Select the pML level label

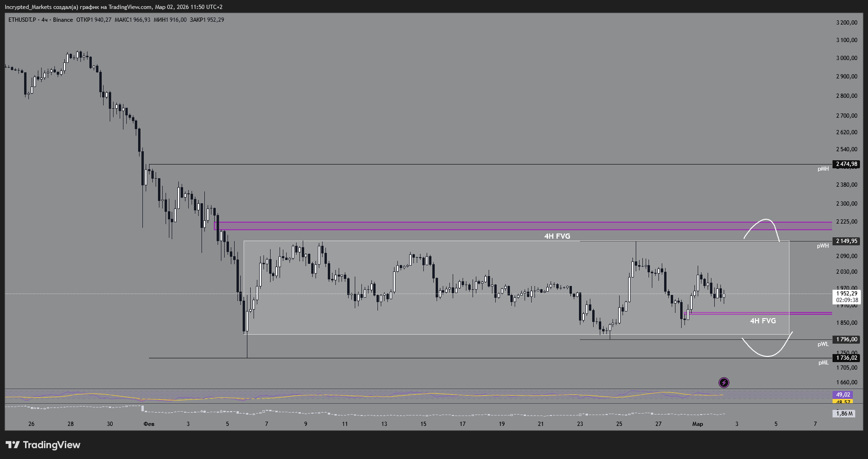(x=824, y=363)
